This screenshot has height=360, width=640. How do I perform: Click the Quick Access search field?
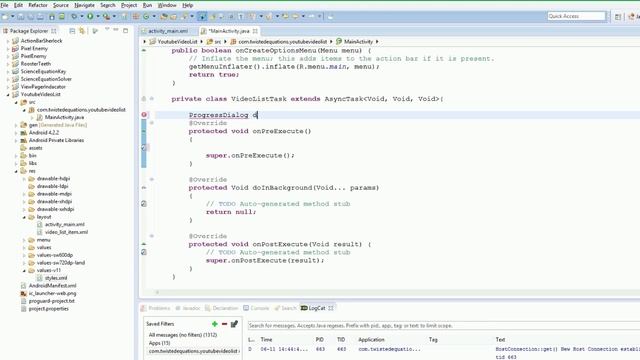[576, 16]
